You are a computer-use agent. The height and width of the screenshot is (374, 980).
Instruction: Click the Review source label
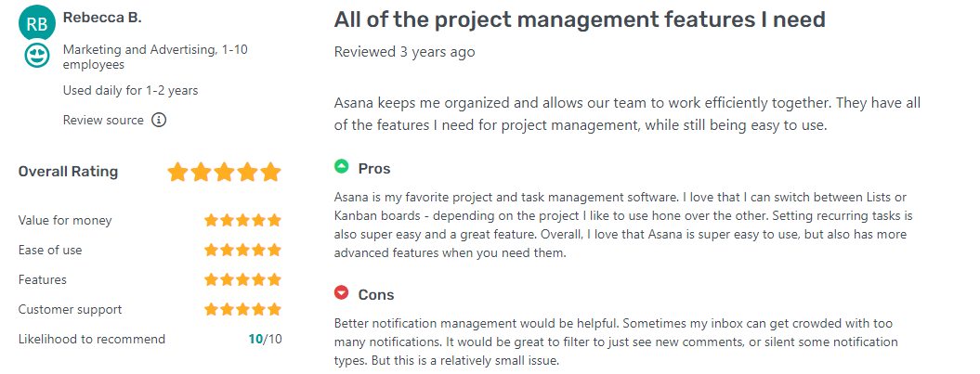click(x=103, y=121)
